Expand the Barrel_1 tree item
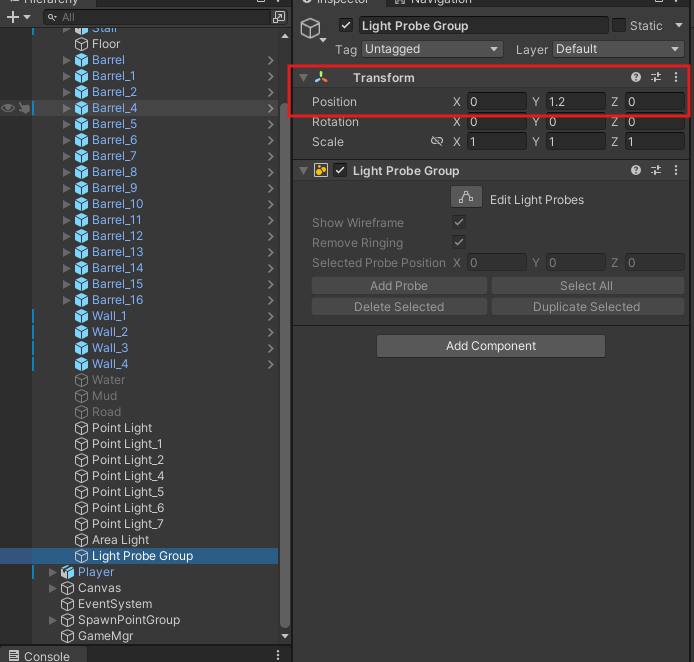The height and width of the screenshot is (662, 694). coord(66,76)
